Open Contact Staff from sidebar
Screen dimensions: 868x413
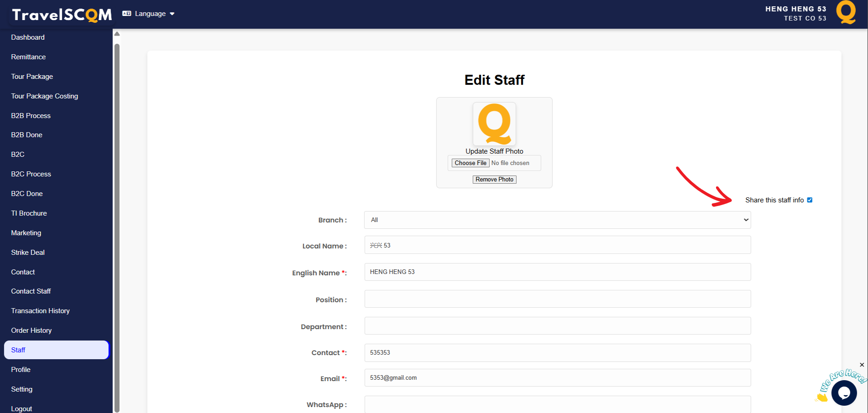pos(31,291)
